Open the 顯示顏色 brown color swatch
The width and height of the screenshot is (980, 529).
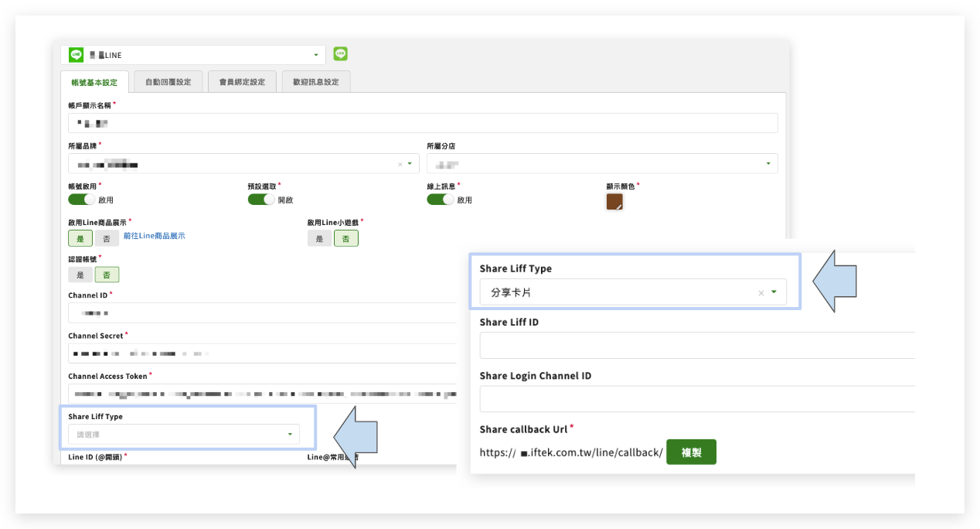pos(614,202)
